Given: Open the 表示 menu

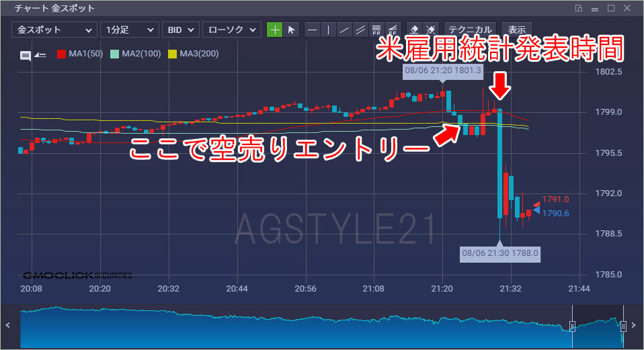Looking at the screenshot, I should point(517,30).
